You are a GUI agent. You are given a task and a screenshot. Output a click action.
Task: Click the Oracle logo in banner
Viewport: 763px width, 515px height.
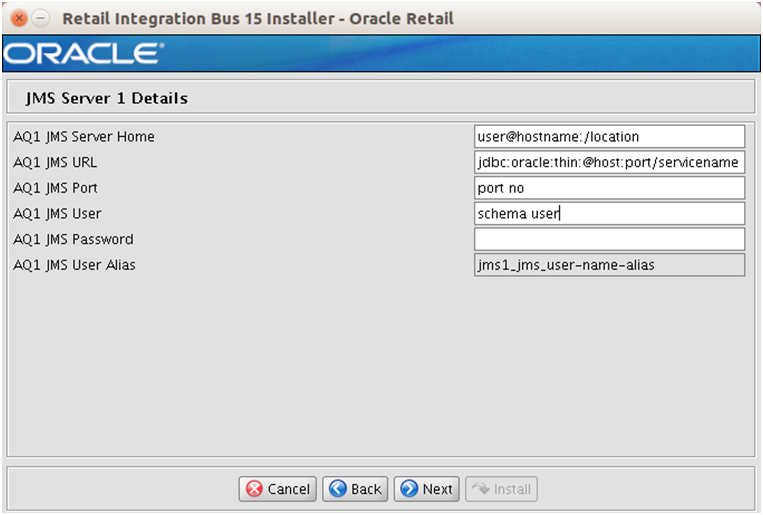(83, 54)
